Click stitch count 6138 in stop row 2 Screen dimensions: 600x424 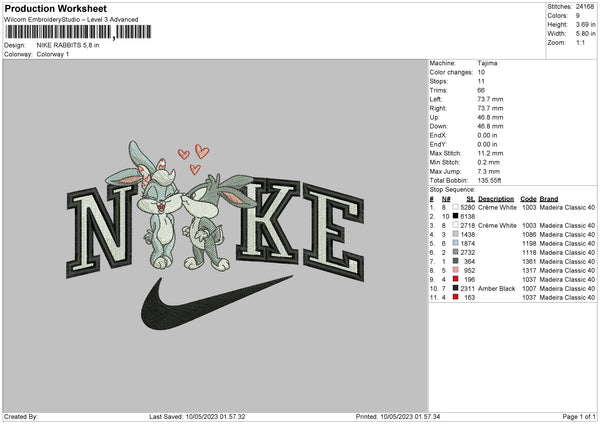(468, 217)
